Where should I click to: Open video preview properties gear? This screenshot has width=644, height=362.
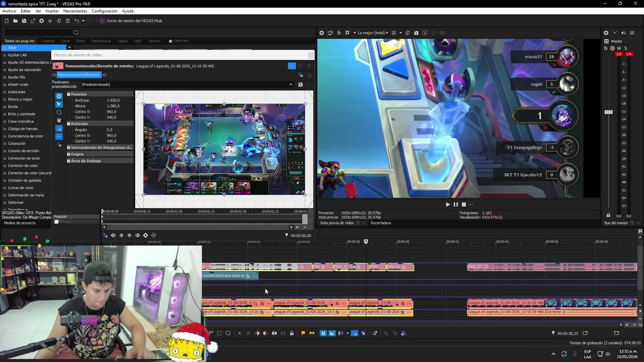[x=321, y=33]
